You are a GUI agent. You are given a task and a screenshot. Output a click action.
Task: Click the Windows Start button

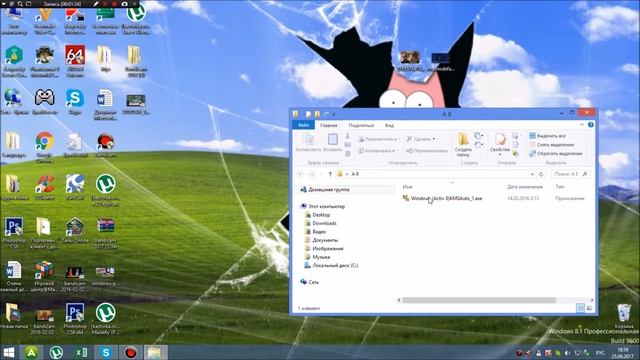9,353
